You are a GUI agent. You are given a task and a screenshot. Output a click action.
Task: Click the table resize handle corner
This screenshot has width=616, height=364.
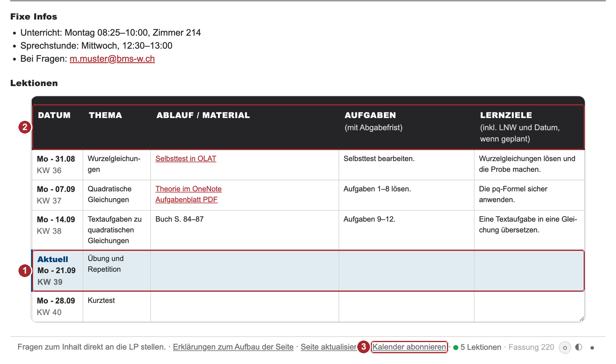tap(581, 319)
